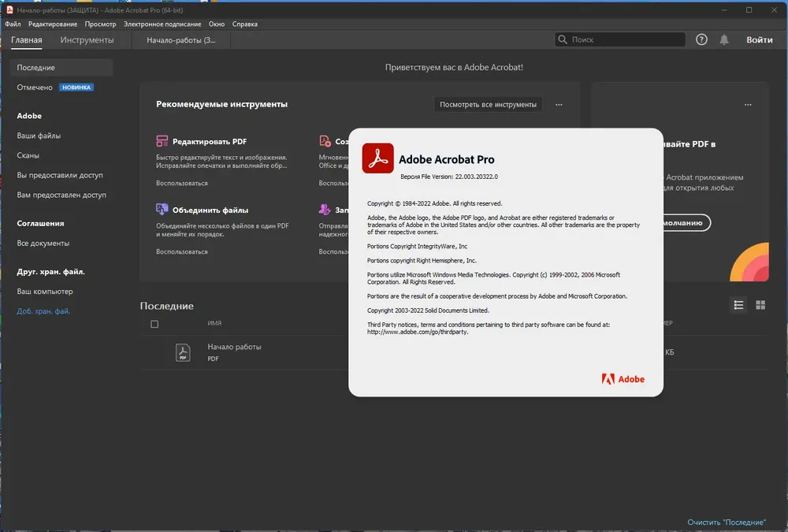
Task: Select Все документы in the sidebar
Action: click(43, 243)
